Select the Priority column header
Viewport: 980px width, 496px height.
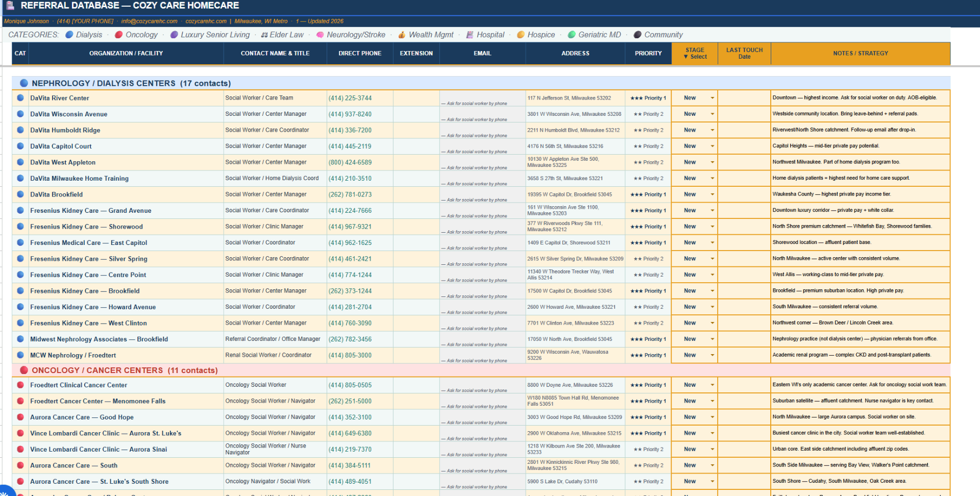(648, 53)
